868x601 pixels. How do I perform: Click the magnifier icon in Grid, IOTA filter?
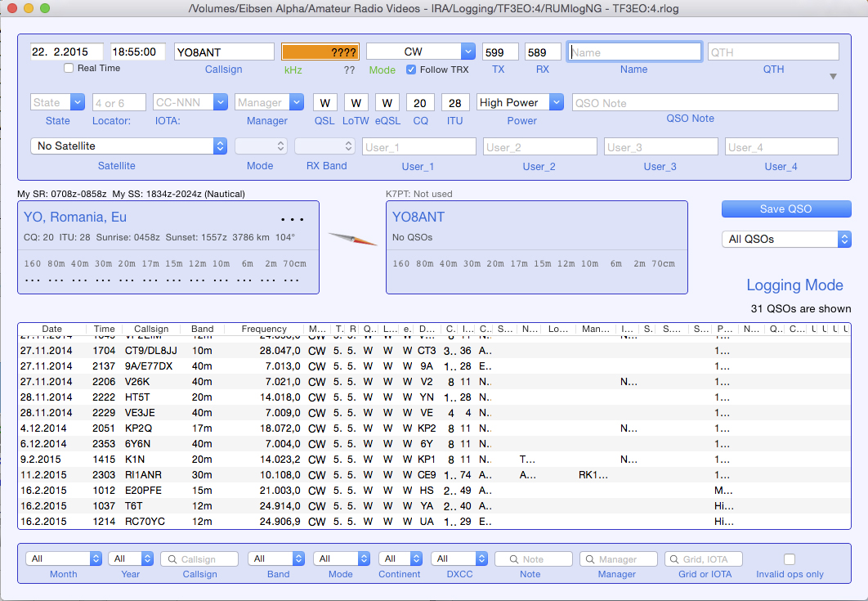pos(675,559)
